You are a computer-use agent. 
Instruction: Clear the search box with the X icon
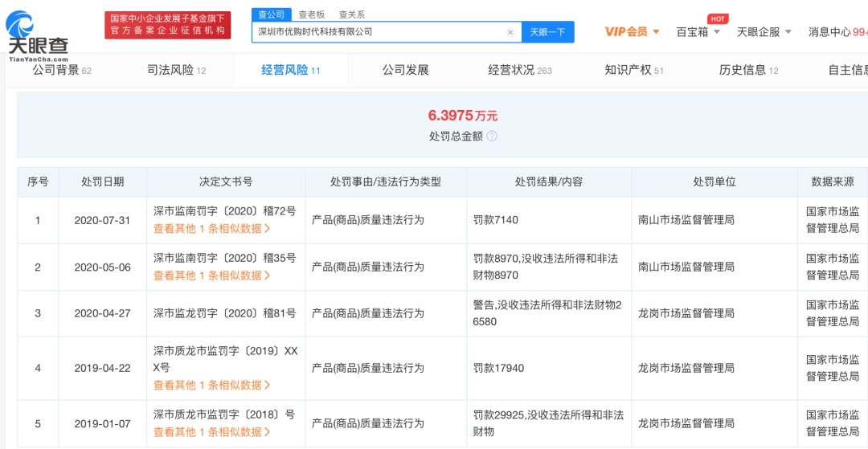click(x=510, y=32)
